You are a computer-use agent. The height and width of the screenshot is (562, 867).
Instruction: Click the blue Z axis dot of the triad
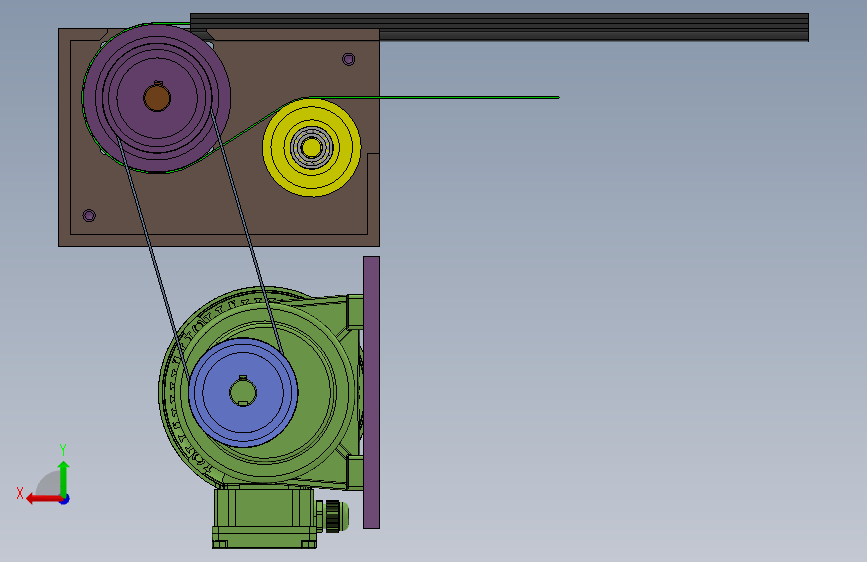pos(65,499)
